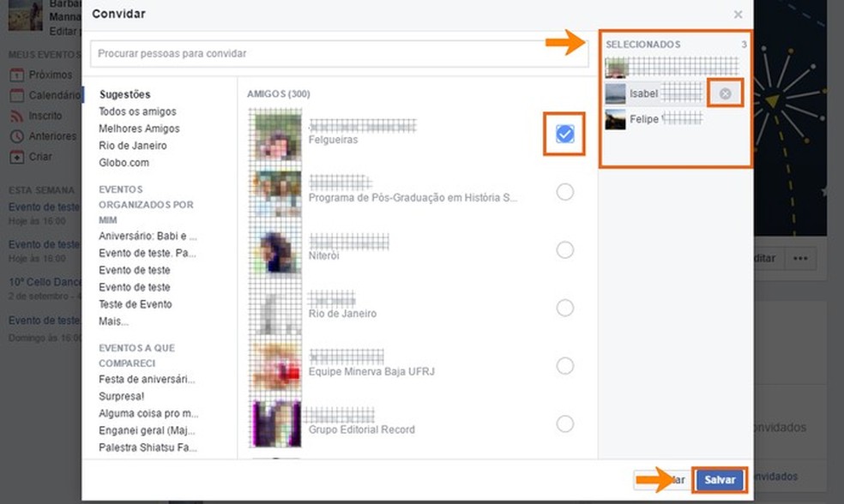
Task: Choose Palestra Shiatsu Fa... event
Action: click(148, 447)
